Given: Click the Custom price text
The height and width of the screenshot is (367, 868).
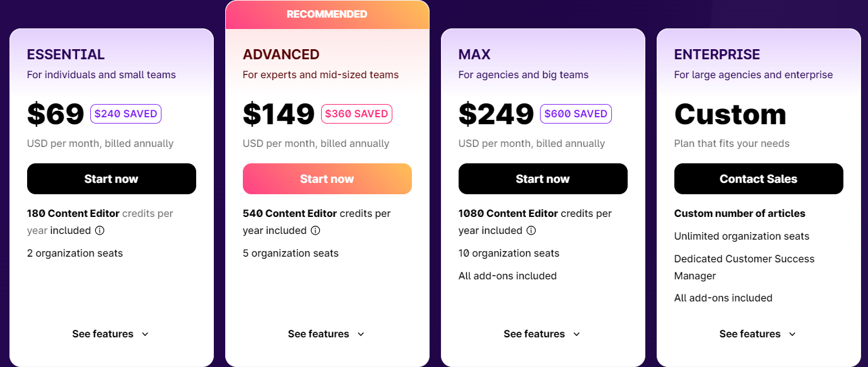Looking at the screenshot, I should (730, 115).
